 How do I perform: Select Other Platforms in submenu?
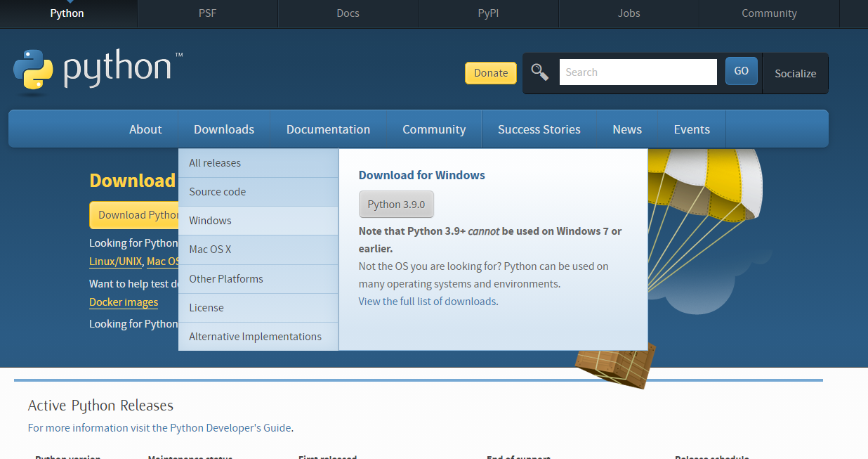[258, 279]
